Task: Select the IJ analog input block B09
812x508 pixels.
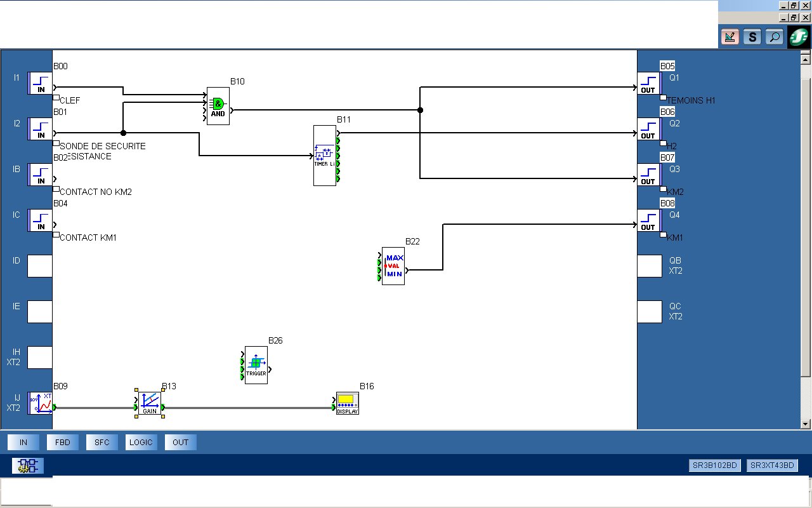Action: click(x=41, y=403)
